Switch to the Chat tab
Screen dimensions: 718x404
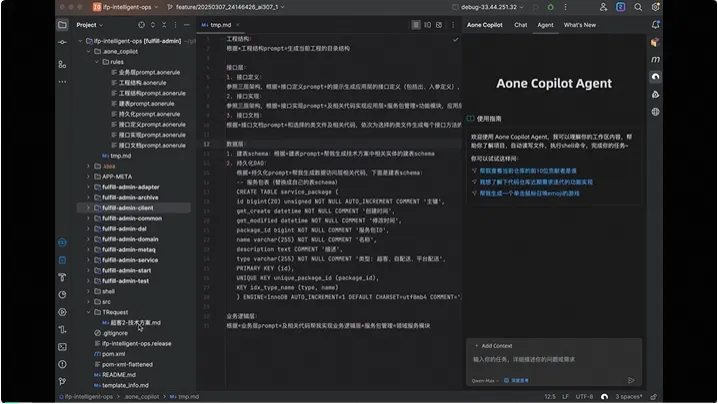[x=521, y=25]
